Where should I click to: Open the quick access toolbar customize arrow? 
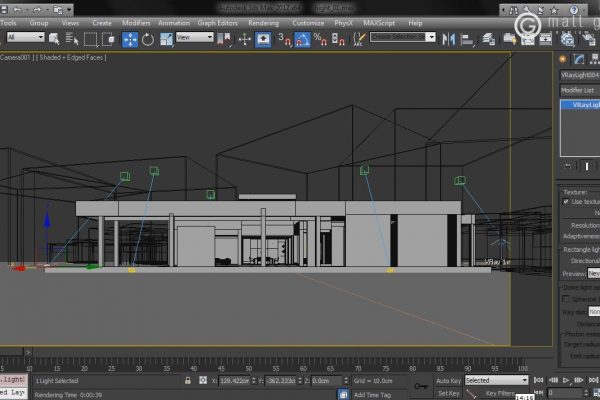(69, 10)
